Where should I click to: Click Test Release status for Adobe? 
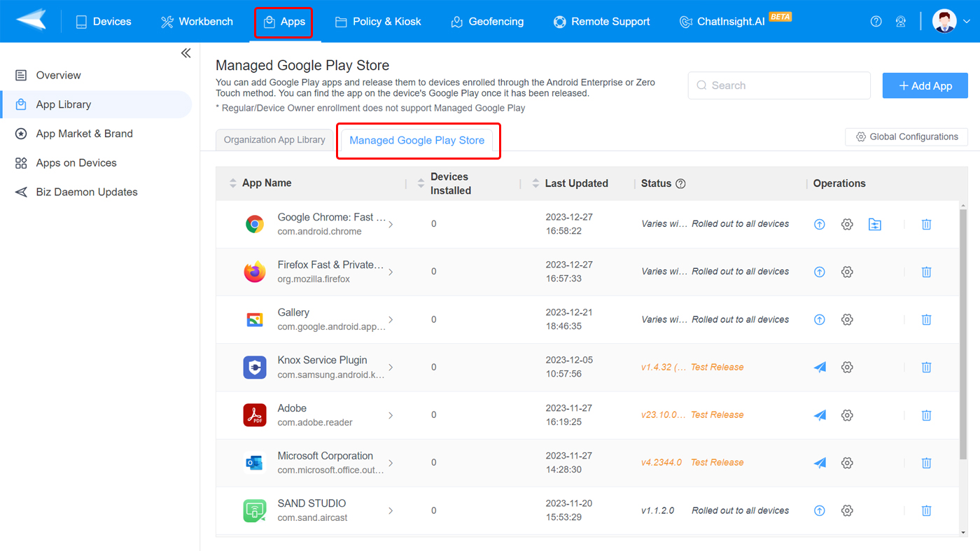pos(717,414)
